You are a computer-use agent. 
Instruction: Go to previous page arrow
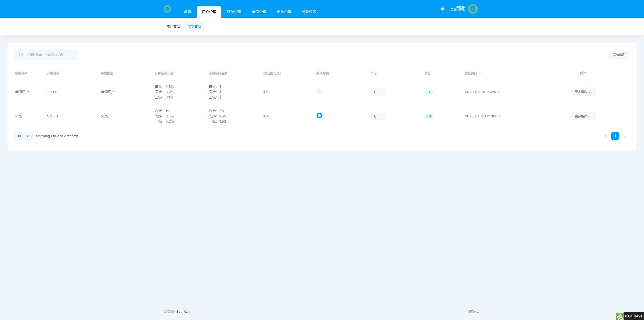[605, 136]
